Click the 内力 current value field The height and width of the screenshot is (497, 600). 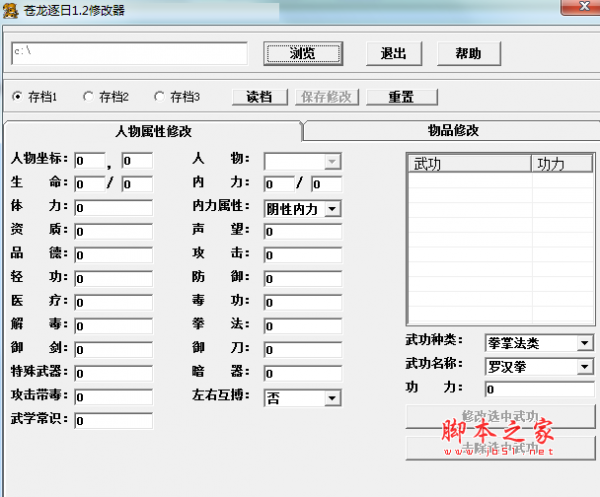click(x=279, y=184)
